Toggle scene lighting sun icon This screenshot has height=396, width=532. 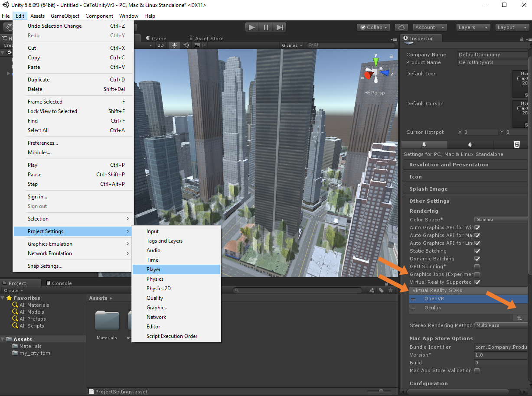174,45
